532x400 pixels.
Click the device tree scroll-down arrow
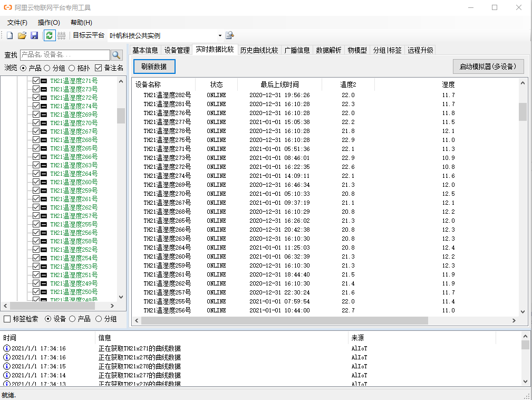point(121,297)
